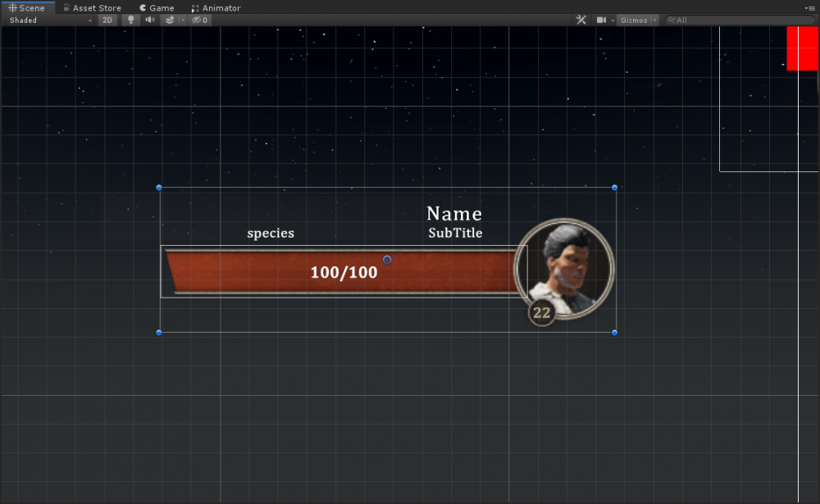Click the camera icon next to Gizmos
820x504 pixels.
(x=603, y=20)
